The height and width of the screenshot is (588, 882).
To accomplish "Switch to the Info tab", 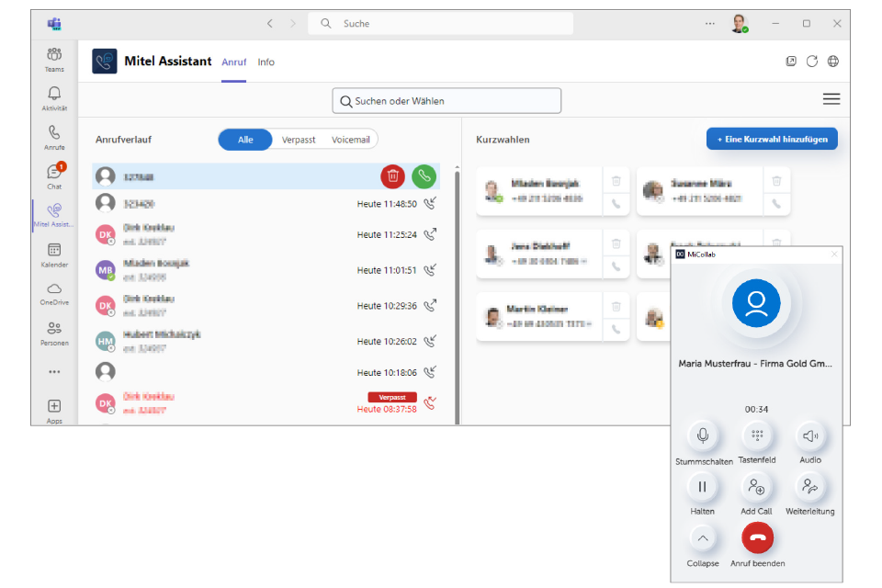I will click(266, 62).
